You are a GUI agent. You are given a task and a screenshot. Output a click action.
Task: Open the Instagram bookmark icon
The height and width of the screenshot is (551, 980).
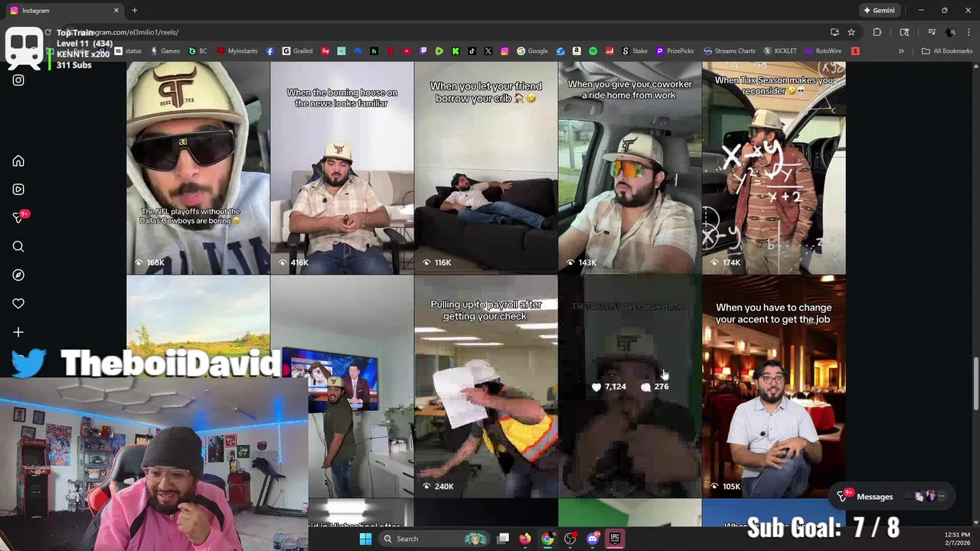505,51
